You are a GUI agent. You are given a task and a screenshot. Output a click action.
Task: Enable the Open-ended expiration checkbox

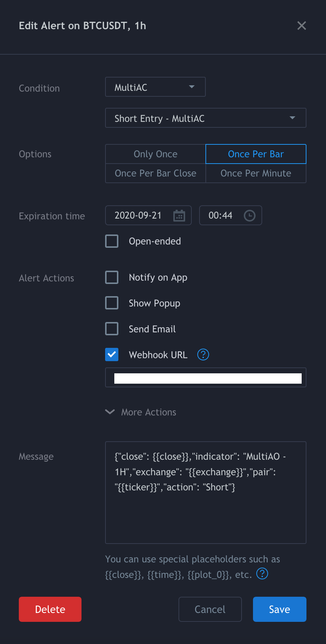coord(112,241)
